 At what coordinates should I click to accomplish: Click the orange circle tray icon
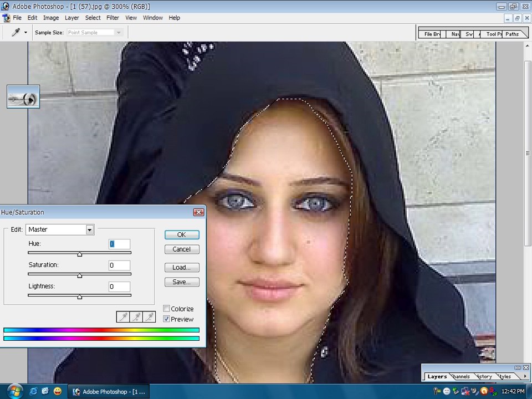pyautogui.click(x=484, y=391)
